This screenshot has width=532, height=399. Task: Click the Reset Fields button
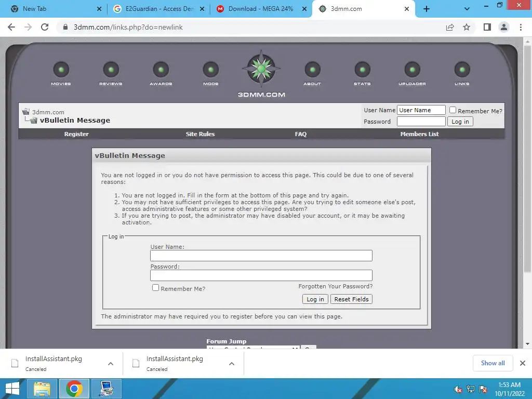point(351,299)
